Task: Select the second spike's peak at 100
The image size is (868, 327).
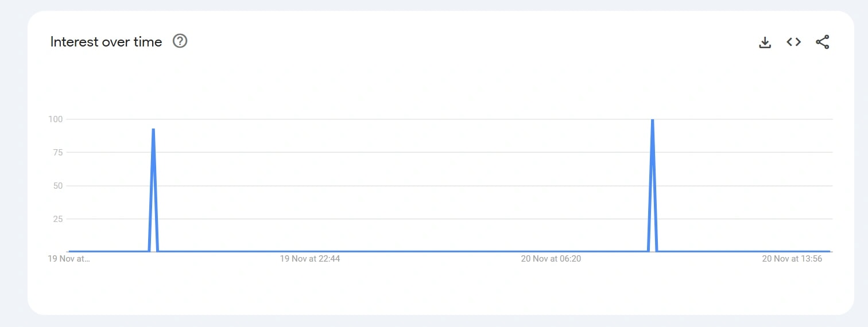Action: [652, 120]
